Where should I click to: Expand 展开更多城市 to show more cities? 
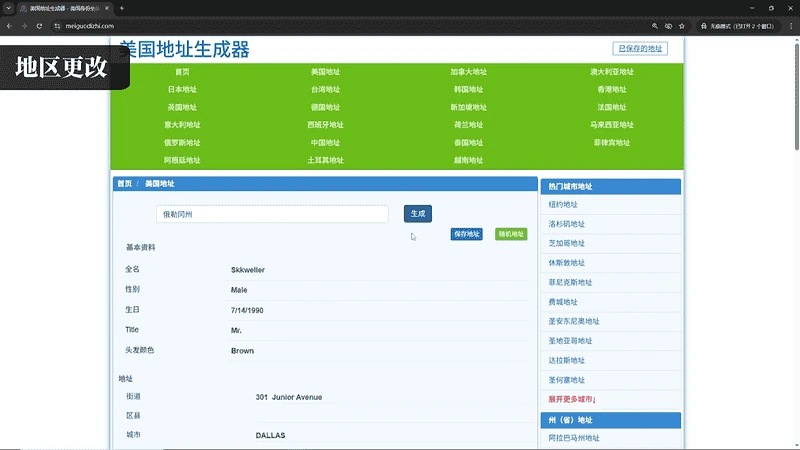572,399
